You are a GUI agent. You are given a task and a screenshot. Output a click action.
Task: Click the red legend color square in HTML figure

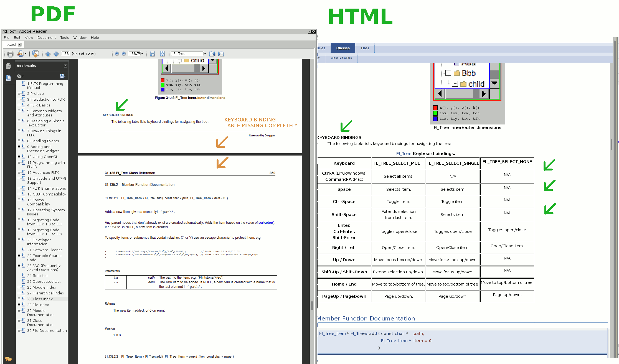point(435,108)
